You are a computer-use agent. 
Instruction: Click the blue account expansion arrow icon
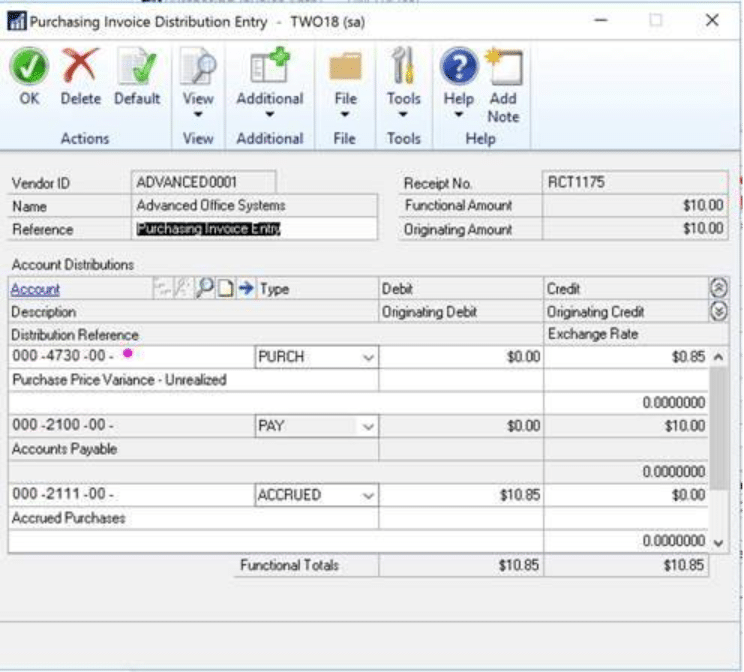tap(245, 289)
